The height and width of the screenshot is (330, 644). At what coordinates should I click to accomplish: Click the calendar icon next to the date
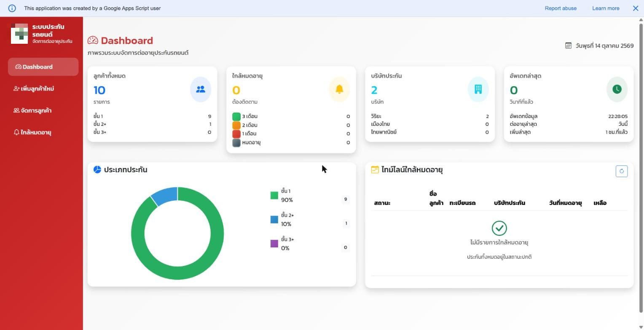click(568, 45)
